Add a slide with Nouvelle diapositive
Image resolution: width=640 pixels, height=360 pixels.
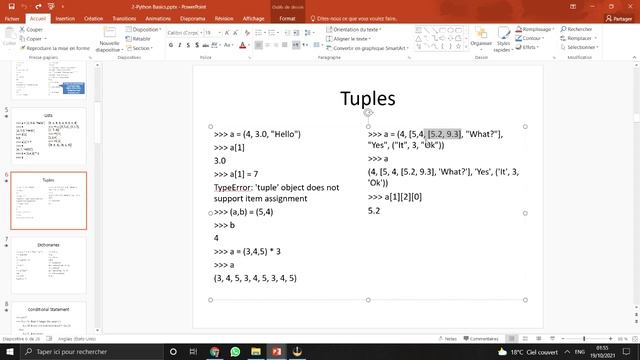click(109, 40)
